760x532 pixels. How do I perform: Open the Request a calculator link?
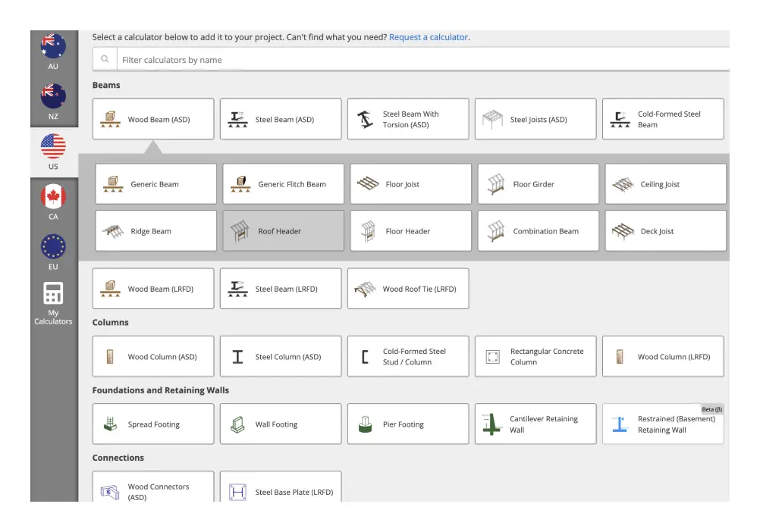(x=428, y=37)
